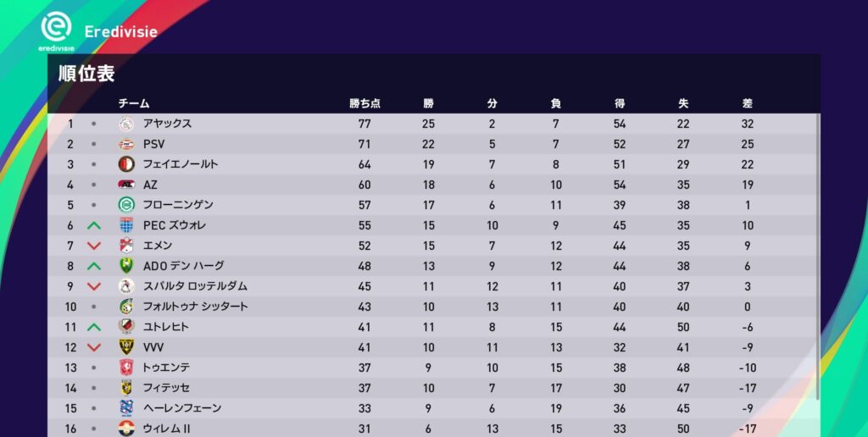Click the 順位表 panel title
The image size is (868, 437).
click(86, 74)
